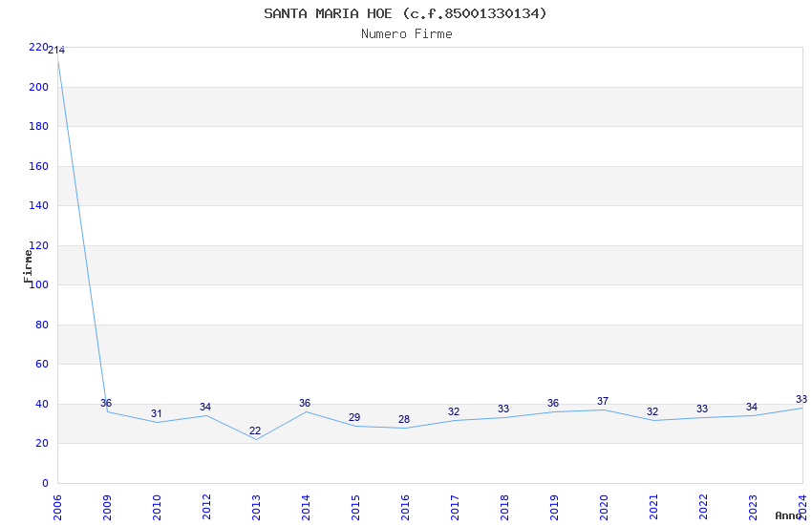
Task: Click the 2012 x-axis year label
Action: [x=206, y=508]
